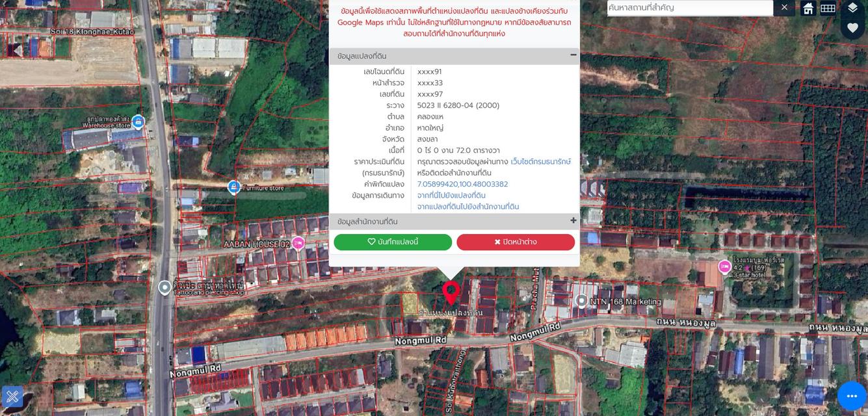Clear the search box with X

[x=784, y=8]
